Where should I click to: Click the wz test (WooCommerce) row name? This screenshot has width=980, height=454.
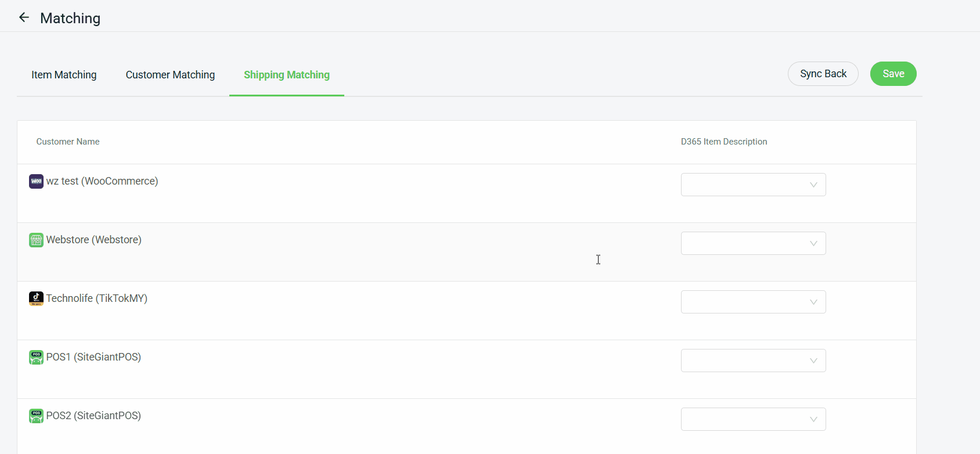[102, 181]
